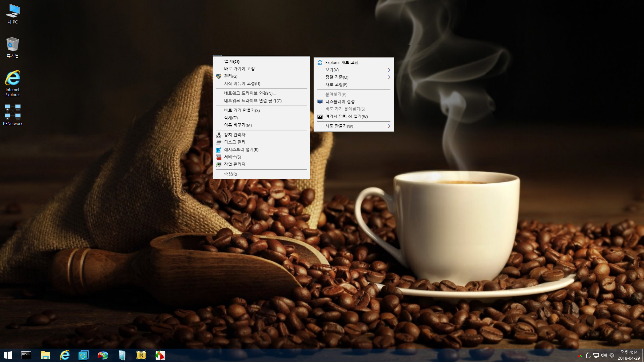Open the 내 PC desktop icon
This screenshot has height=362, width=644.
tap(13, 14)
